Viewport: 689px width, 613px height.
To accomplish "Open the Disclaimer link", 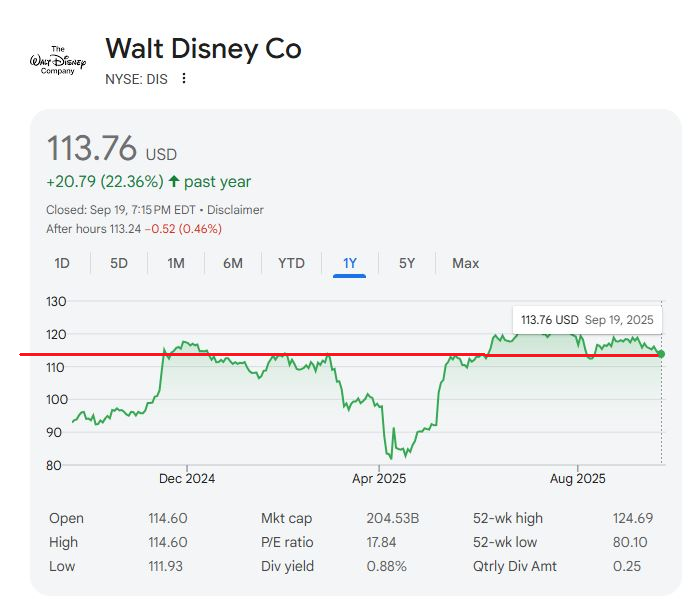I will [235, 210].
